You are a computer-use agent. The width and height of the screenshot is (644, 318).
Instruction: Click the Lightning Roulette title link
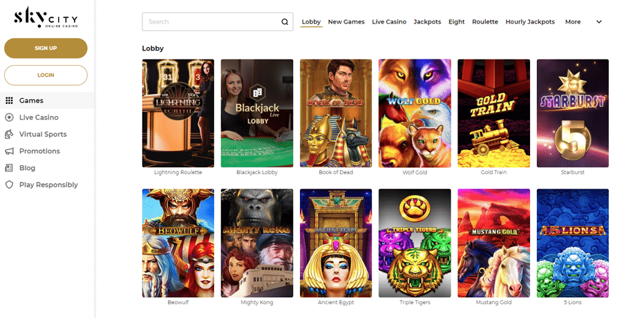(178, 173)
